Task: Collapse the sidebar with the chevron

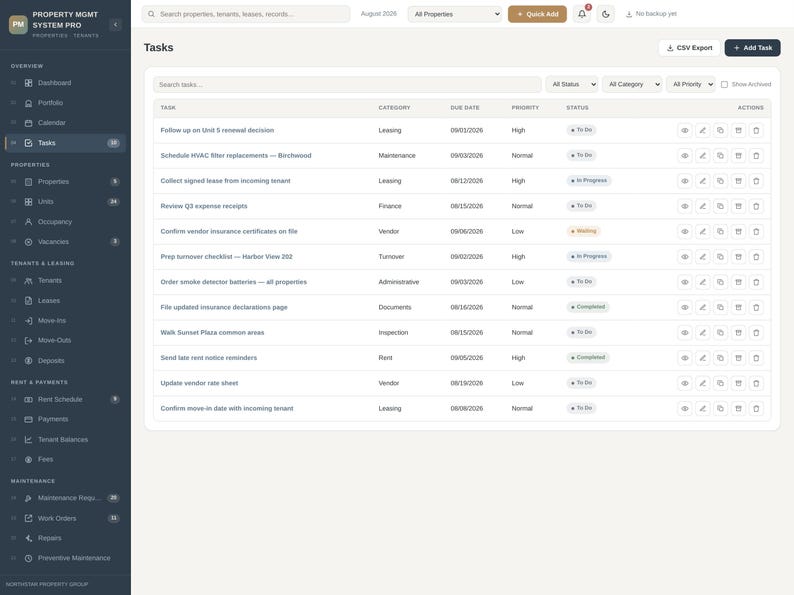Action: click(x=115, y=24)
